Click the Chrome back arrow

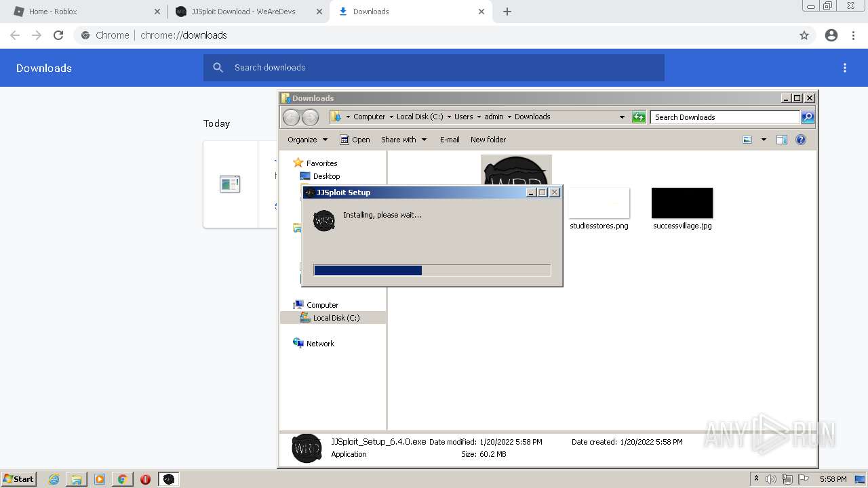(15, 35)
